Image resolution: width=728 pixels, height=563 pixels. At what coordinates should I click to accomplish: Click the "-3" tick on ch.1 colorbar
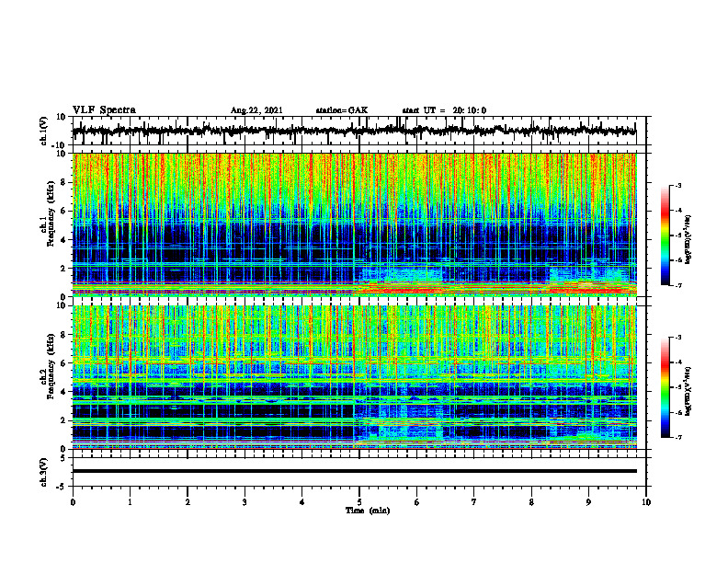(x=677, y=185)
